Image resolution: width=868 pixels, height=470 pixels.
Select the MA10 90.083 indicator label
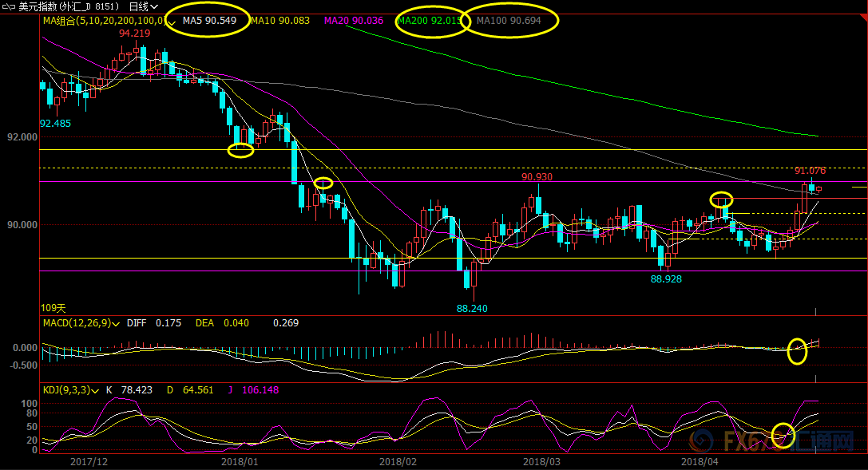pos(280,20)
